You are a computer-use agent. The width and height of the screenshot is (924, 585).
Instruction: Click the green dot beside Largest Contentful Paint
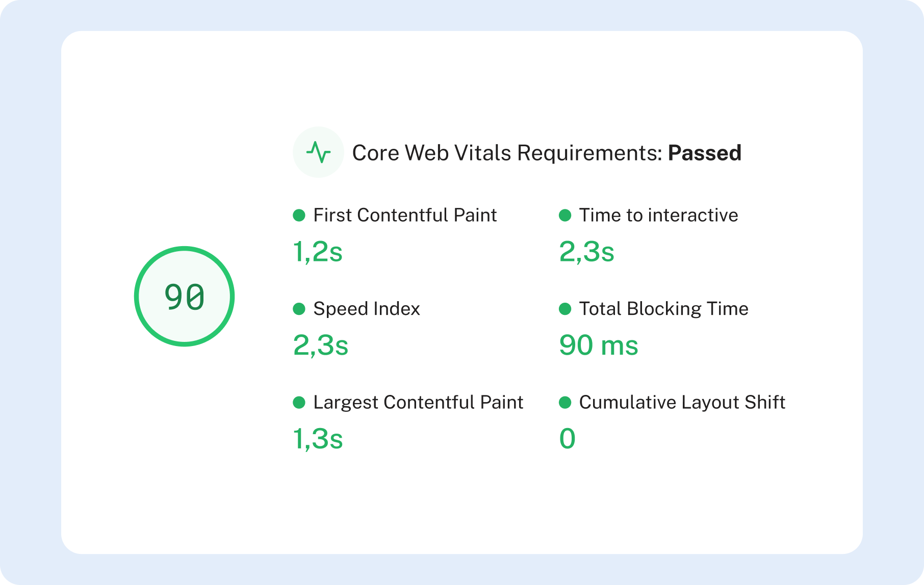[x=299, y=403]
